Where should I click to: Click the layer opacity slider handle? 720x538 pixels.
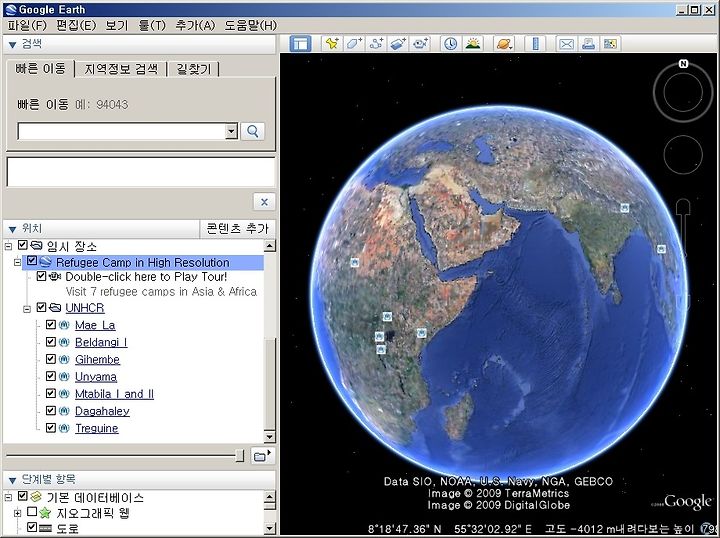click(x=239, y=455)
